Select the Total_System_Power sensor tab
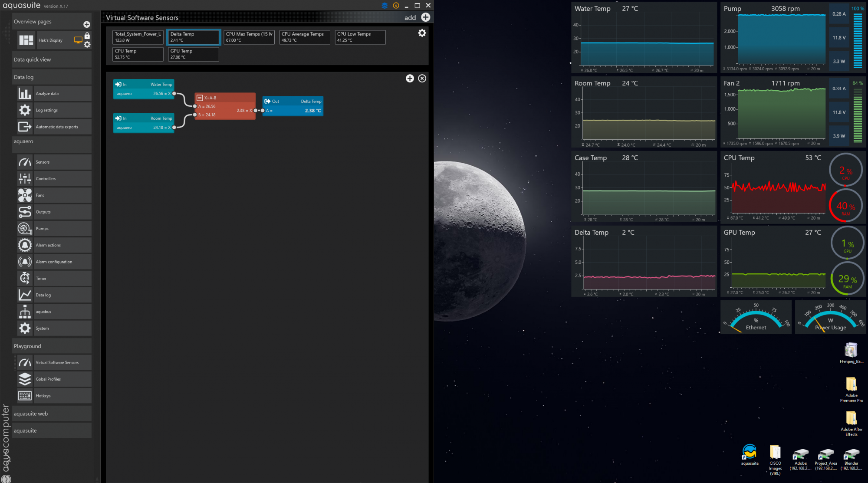The image size is (868, 483). coord(138,37)
